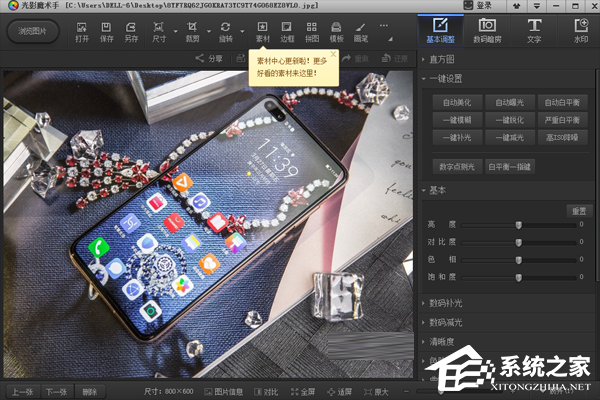Toggle the 对比 compare view

[x=266, y=392]
